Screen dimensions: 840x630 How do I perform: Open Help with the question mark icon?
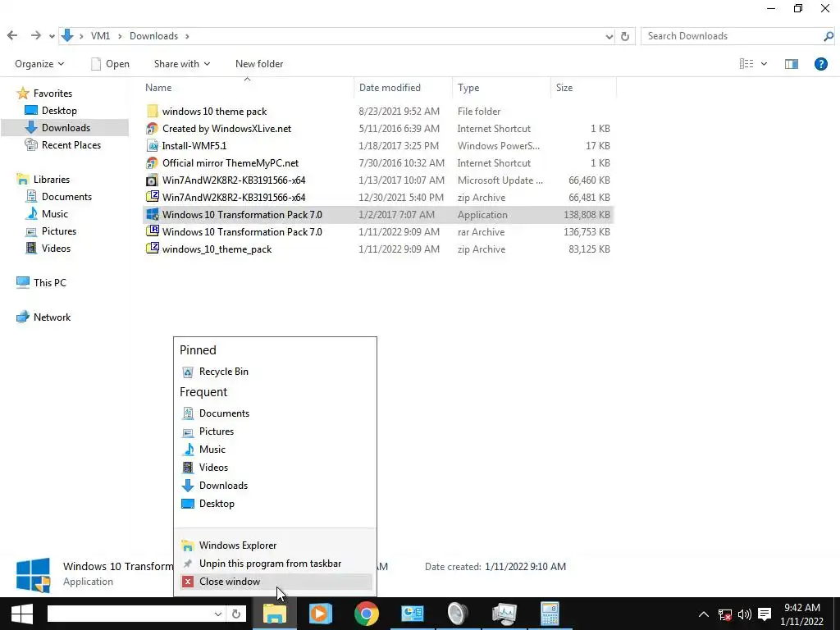820,64
